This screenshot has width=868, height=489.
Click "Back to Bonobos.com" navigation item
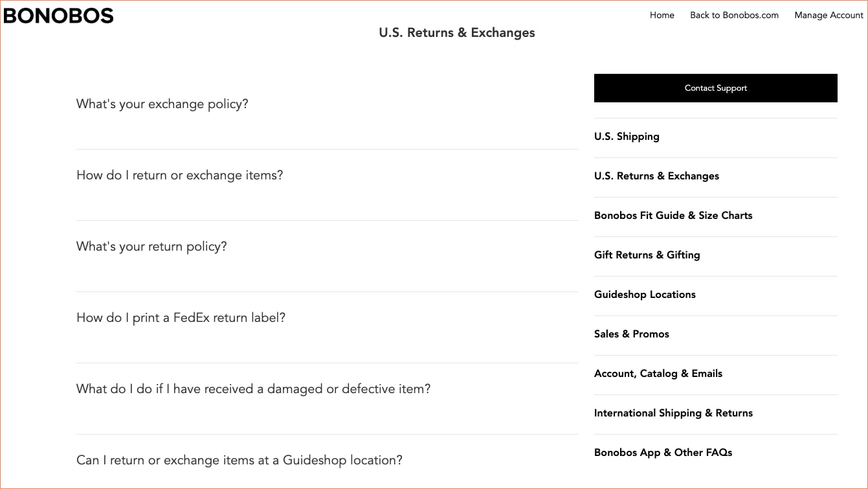pos(734,15)
